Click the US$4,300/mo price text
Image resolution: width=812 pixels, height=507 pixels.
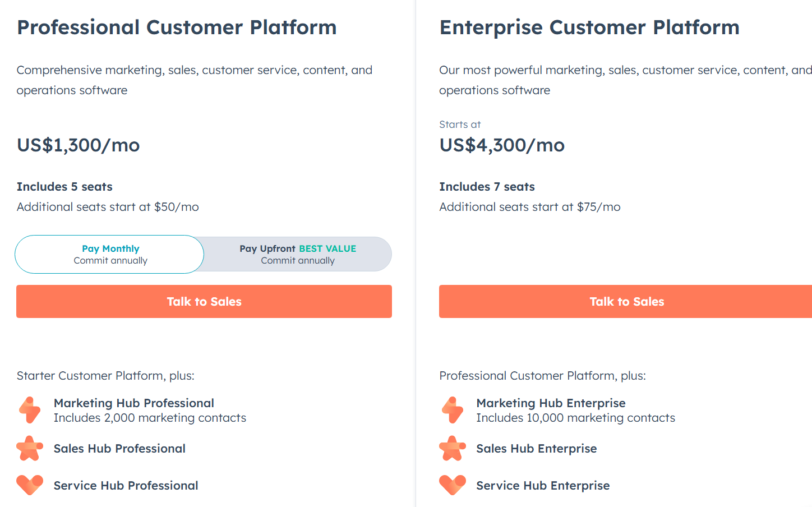[x=502, y=145]
